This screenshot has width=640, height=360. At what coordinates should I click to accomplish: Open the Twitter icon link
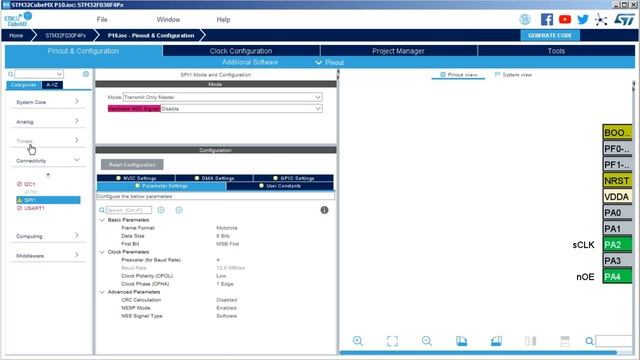point(583,19)
